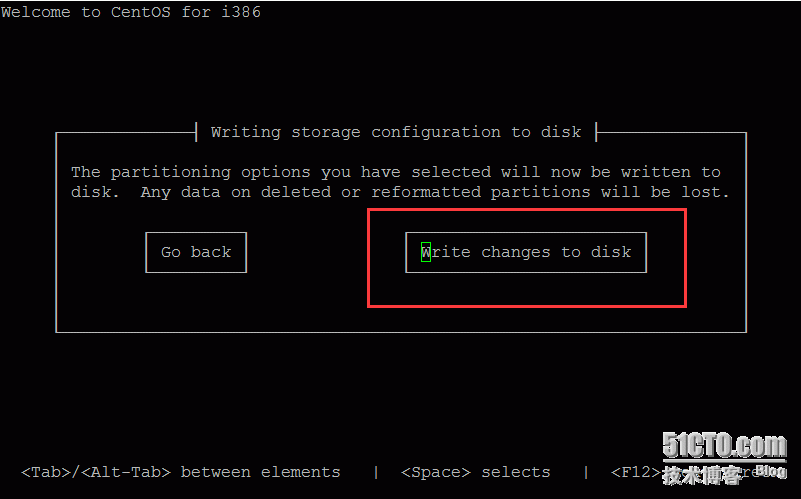Click the 51CTO.com watermark logo

[724, 446]
